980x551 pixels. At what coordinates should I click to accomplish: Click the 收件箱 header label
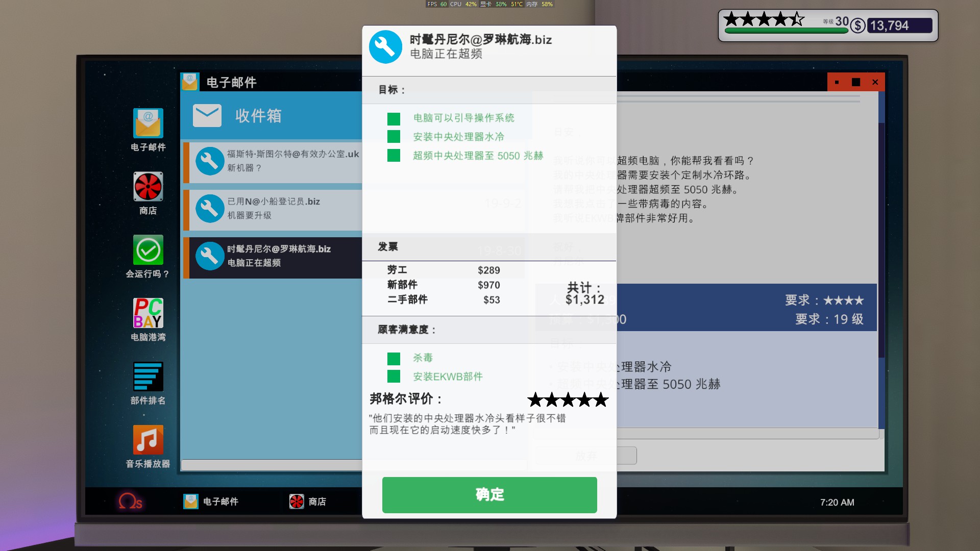point(258,116)
